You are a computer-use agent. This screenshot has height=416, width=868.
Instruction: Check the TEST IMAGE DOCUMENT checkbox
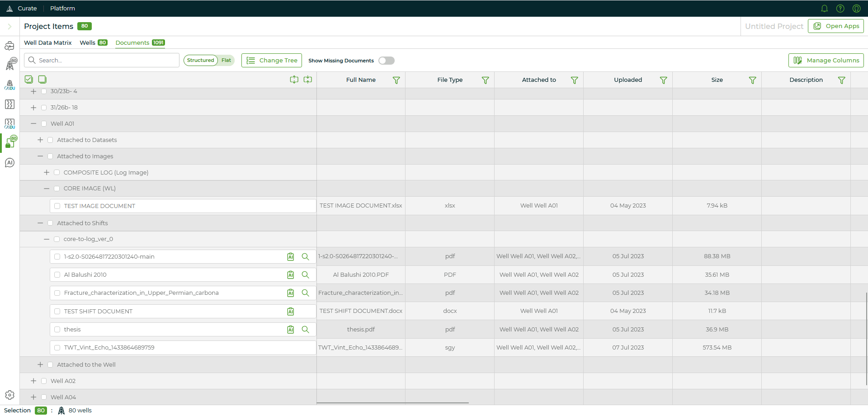(57, 206)
